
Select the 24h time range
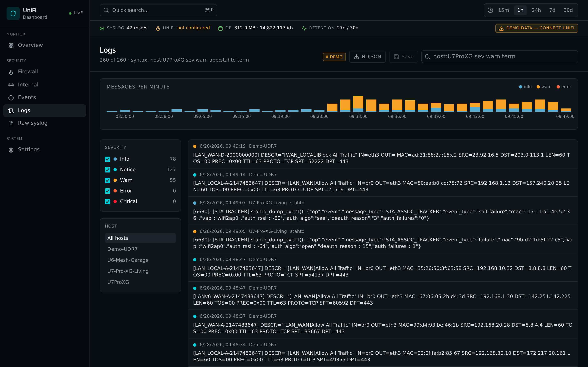click(x=536, y=10)
